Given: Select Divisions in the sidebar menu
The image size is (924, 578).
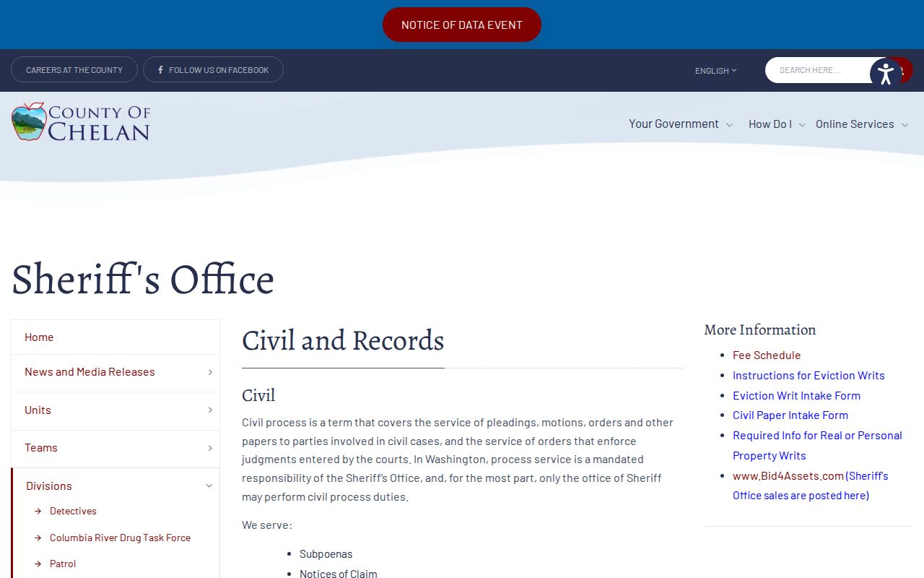Looking at the screenshot, I should (49, 486).
